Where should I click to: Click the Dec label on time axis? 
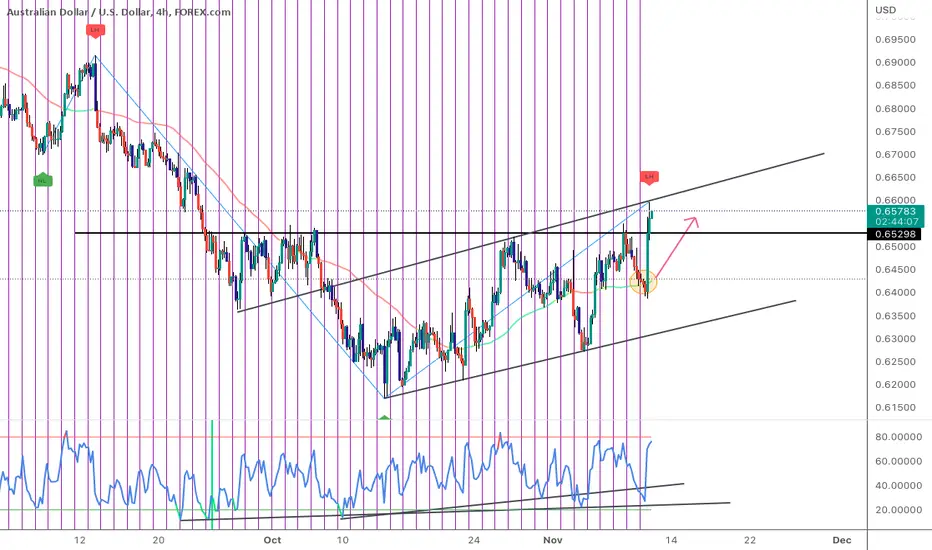(x=842, y=540)
